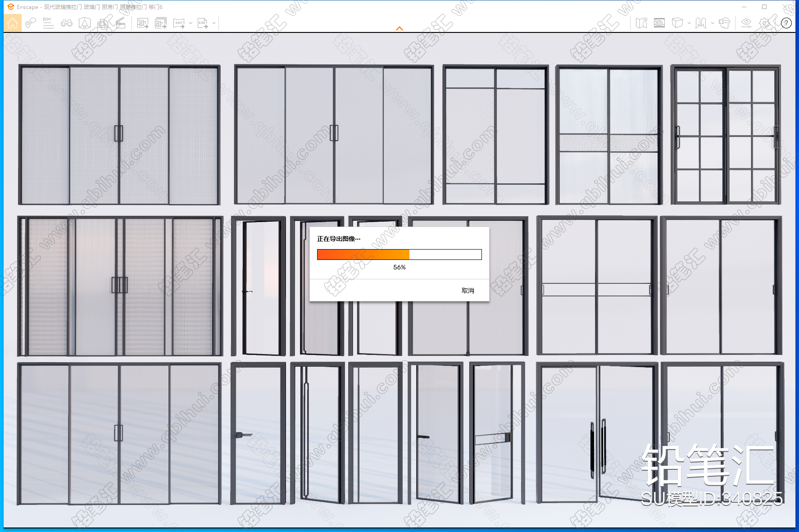Click the orange Home icon

[13, 23]
